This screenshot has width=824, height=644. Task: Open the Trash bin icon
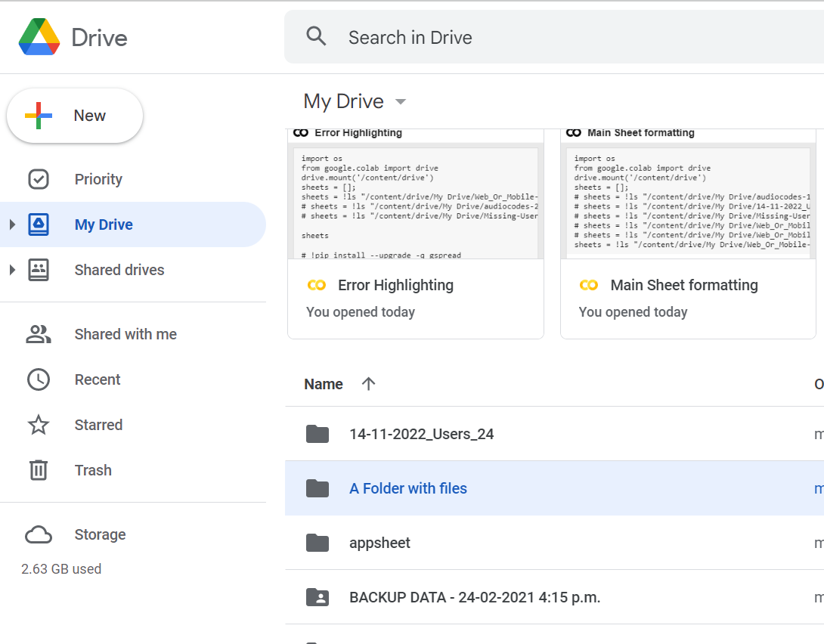point(39,469)
